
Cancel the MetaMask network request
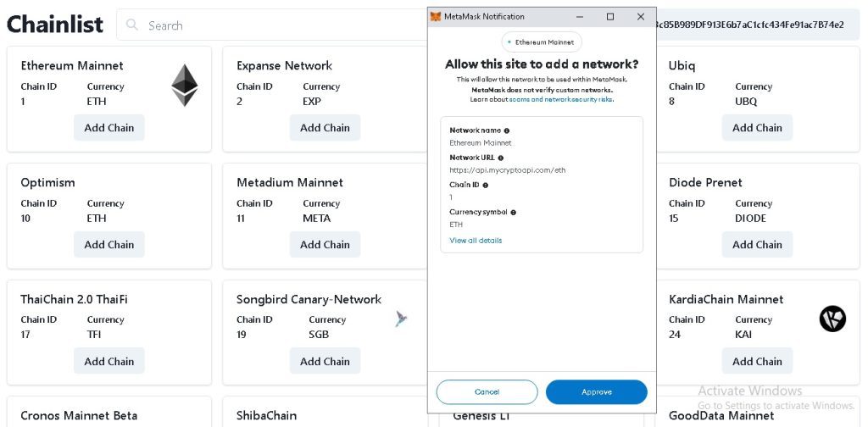tap(487, 392)
